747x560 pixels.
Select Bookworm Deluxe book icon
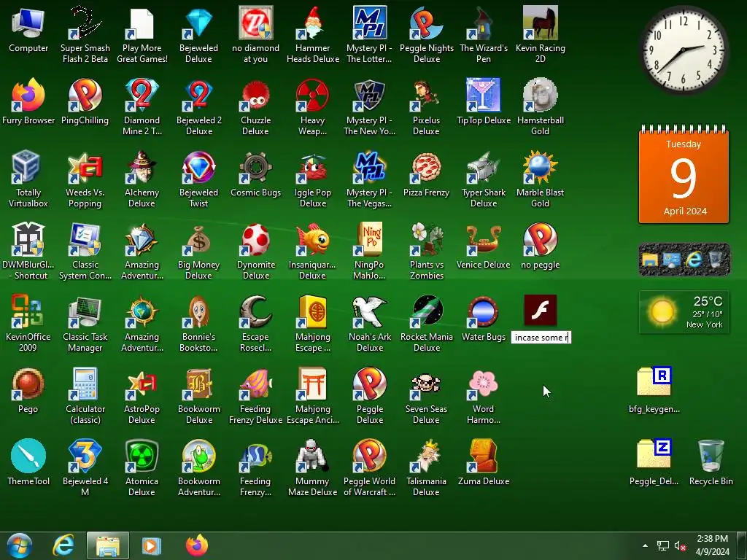pyautogui.click(x=198, y=384)
